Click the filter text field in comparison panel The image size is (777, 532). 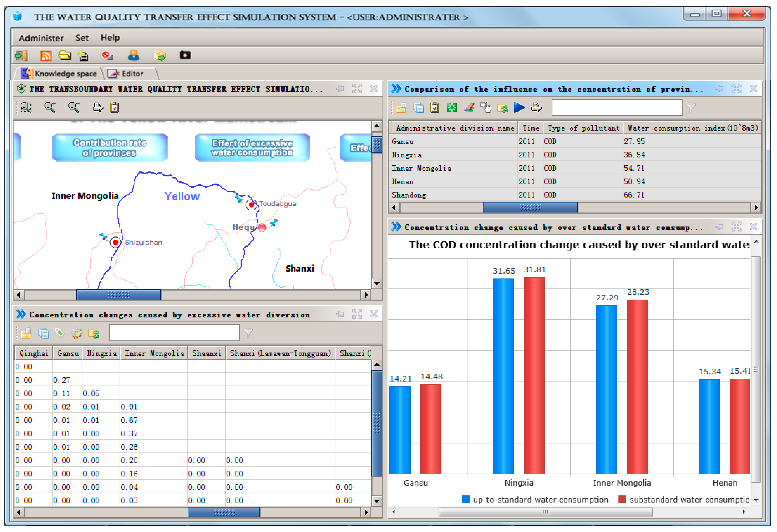click(617, 107)
